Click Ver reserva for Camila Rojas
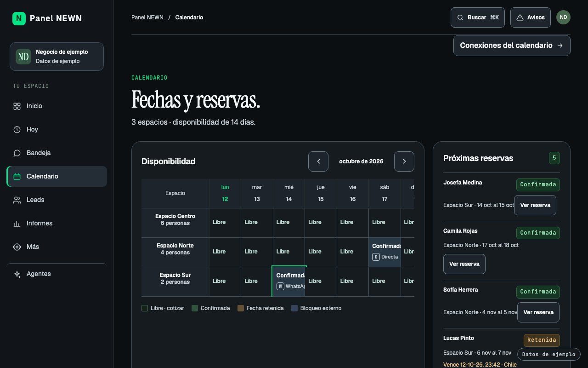588x368 pixels. click(x=464, y=264)
